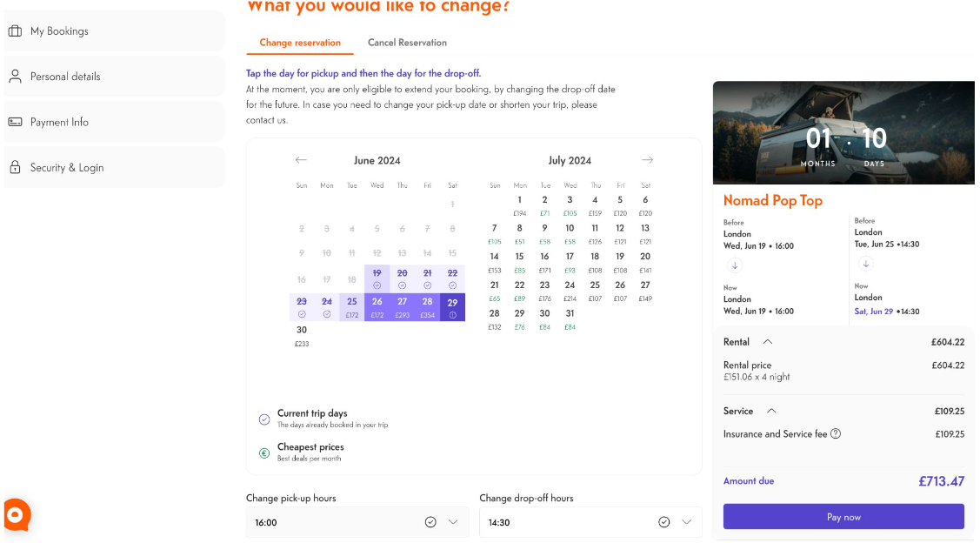Go to previous month with left arrow

point(301,160)
